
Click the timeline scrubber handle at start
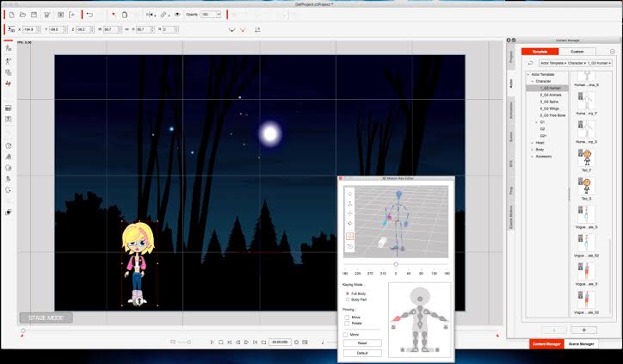(x=23, y=331)
